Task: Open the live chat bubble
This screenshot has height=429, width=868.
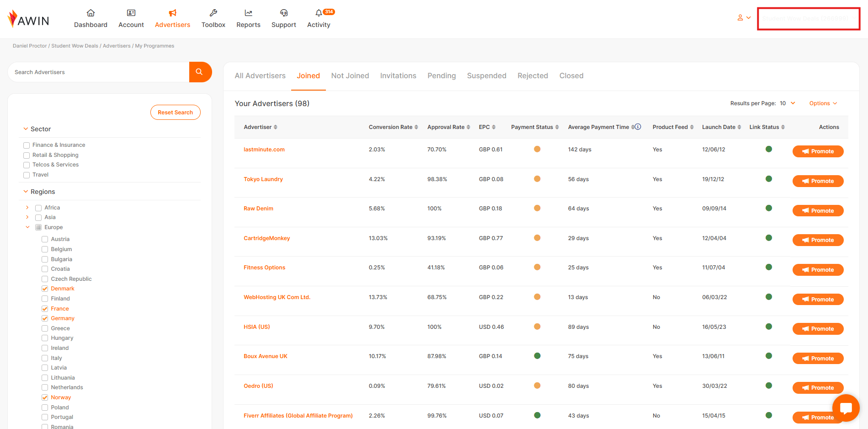Action: click(x=846, y=408)
